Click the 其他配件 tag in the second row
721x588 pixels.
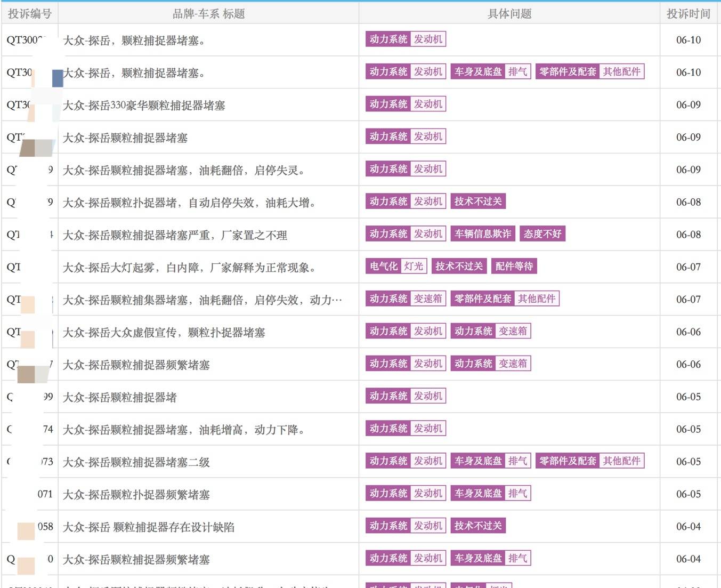[x=621, y=71]
